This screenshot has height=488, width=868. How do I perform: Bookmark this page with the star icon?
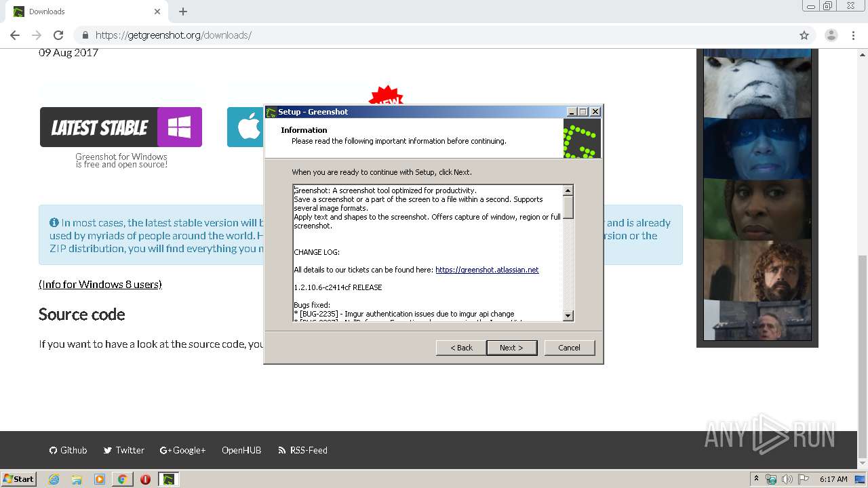click(x=804, y=35)
